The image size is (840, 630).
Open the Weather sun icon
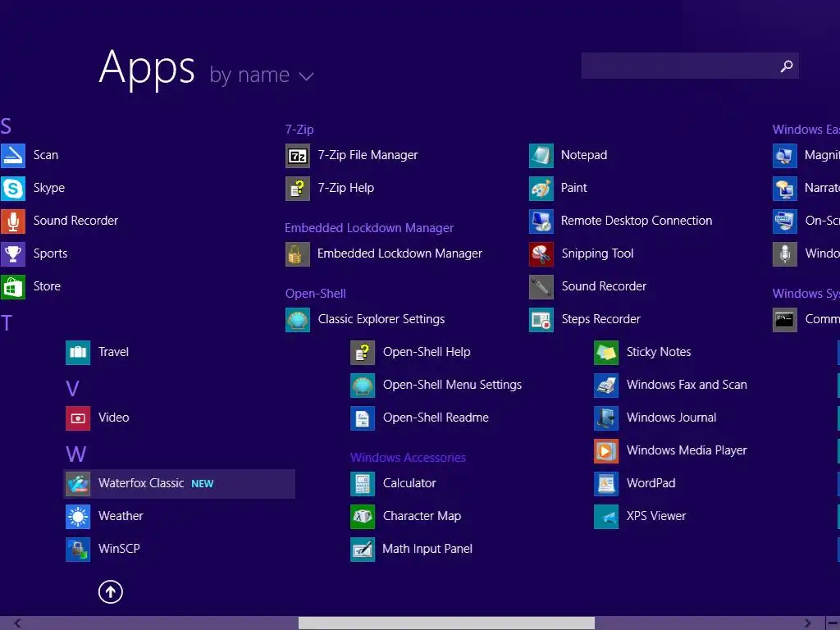tap(78, 516)
